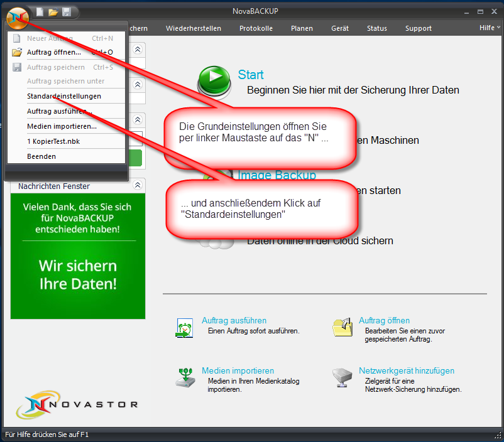Select Auftrag speichern menu entry
The image size is (504, 442).
tap(66, 67)
